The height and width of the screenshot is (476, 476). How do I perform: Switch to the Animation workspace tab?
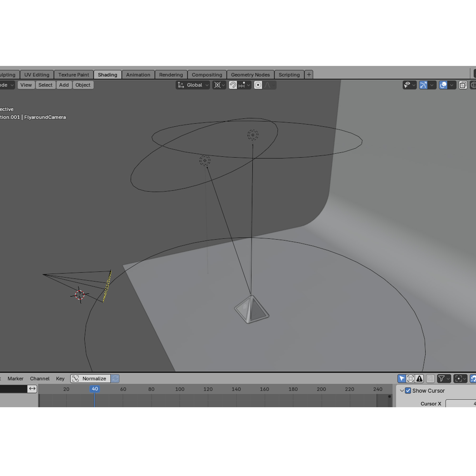pyautogui.click(x=138, y=75)
